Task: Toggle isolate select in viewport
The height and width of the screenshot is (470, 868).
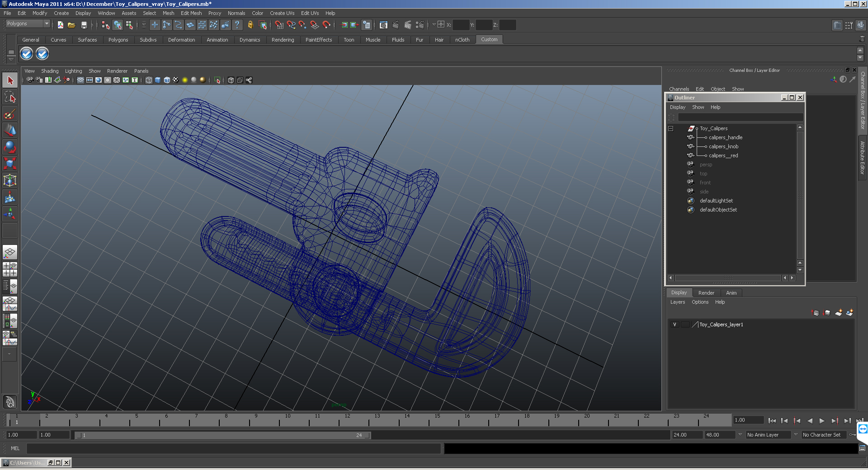Action: [x=217, y=80]
